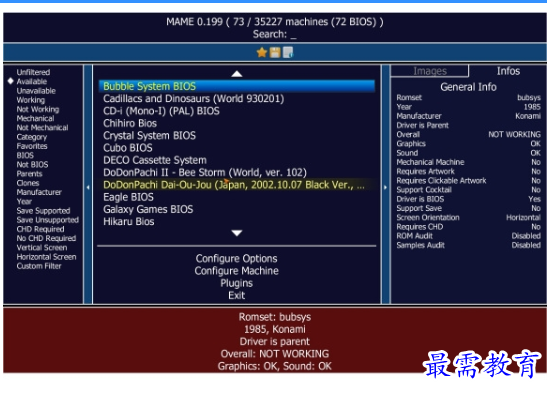Screen dimensions: 547x397
Task: Click the favorites star icon
Action: point(262,53)
